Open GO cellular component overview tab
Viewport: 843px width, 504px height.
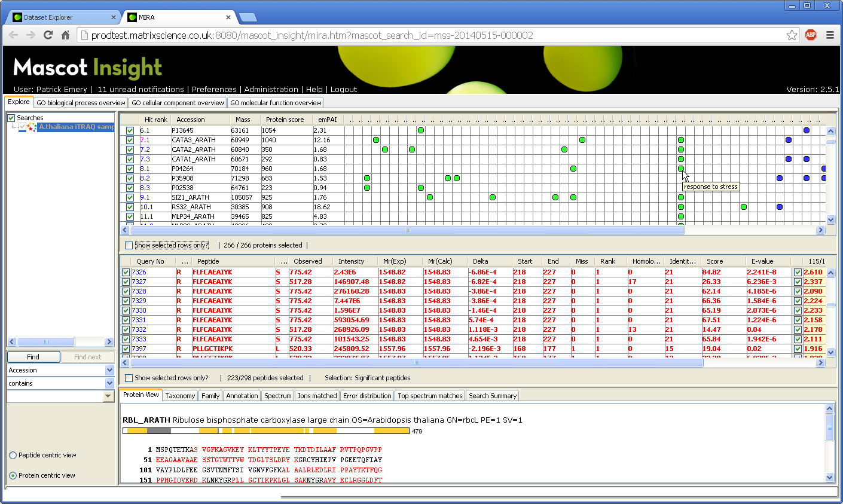(178, 103)
